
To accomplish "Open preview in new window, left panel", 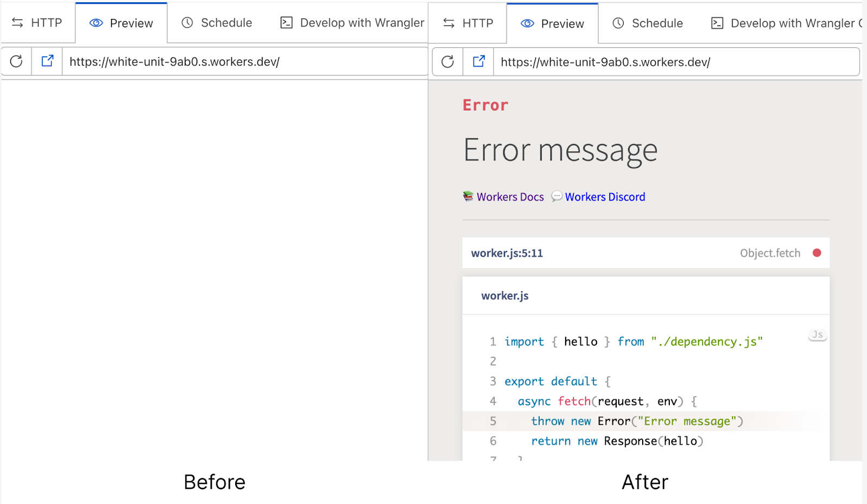I will tap(48, 61).
